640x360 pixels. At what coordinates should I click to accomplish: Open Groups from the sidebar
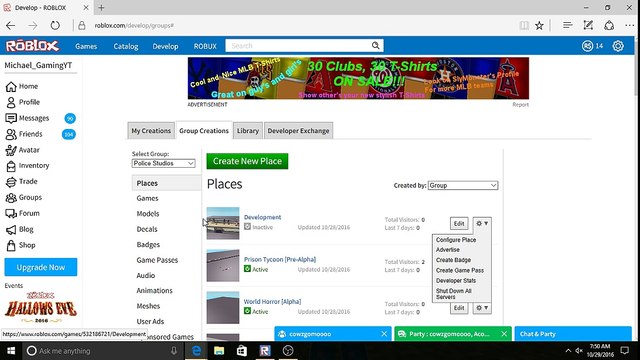[24, 198]
